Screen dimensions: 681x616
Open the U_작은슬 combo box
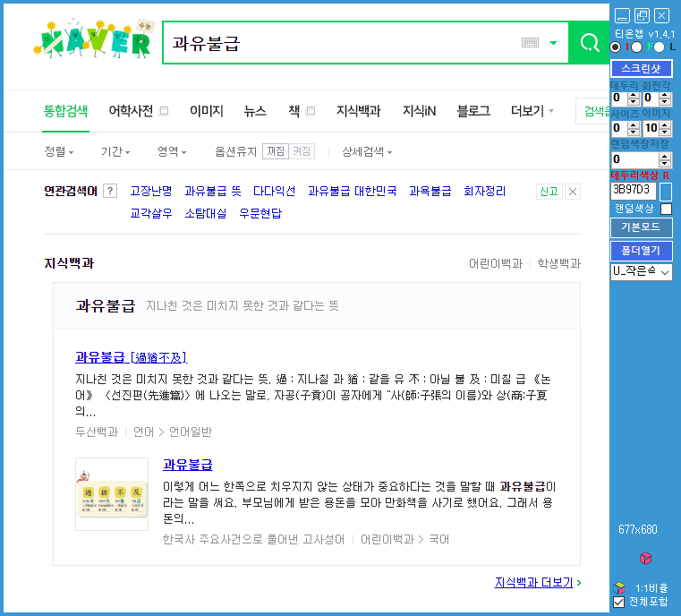point(641,272)
